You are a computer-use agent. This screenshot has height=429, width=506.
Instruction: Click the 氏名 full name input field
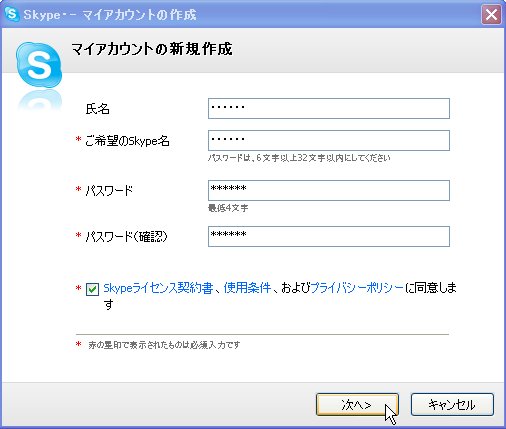pyautogui.click(x=329, y=108)
